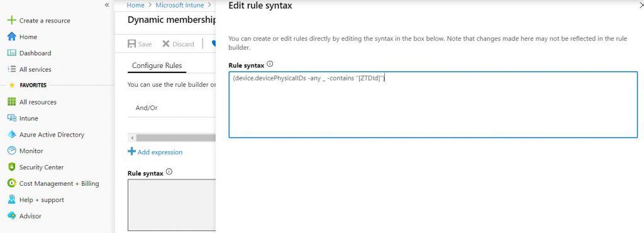Open Help + support
Screen dimensions: 644x233
(x=42, y=200)
